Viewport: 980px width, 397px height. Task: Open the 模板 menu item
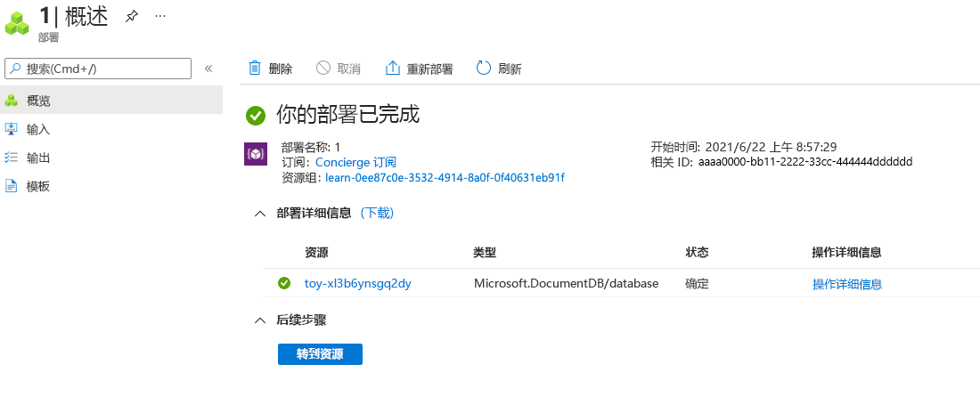click(111, 186)
